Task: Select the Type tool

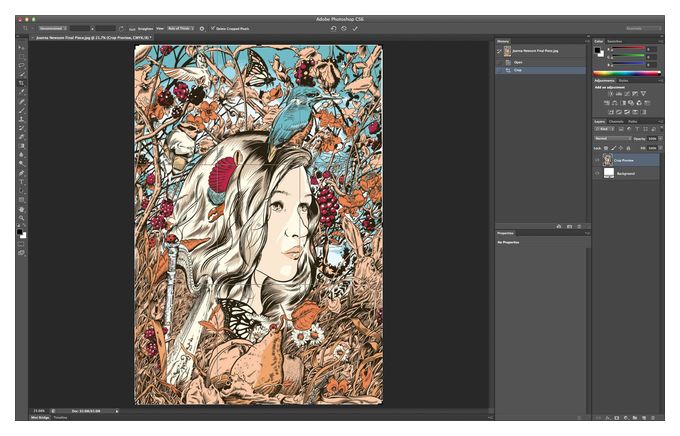Action: point(21,182)
